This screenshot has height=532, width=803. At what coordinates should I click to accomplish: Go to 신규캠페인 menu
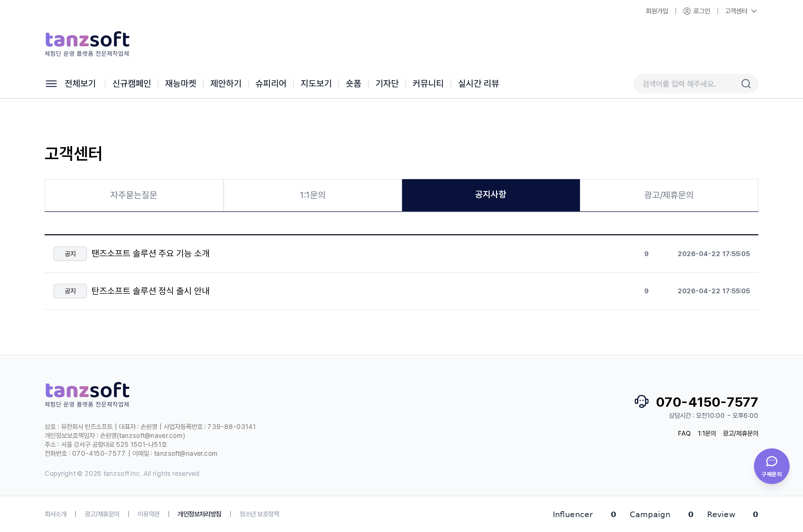coord(132,84)
